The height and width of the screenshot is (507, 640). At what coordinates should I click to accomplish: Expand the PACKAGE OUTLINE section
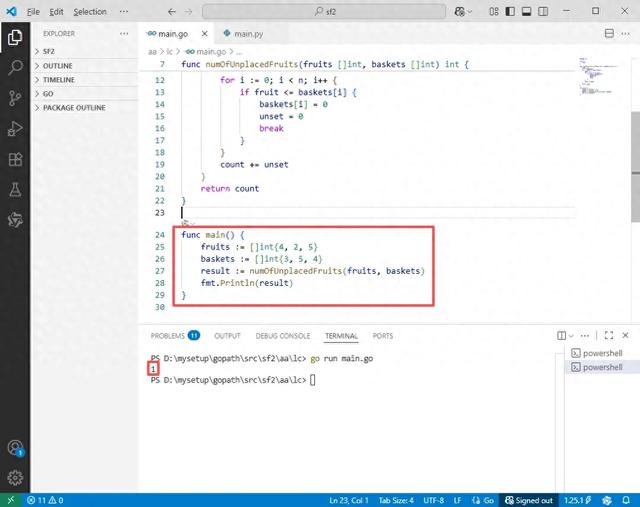(84, 108)
